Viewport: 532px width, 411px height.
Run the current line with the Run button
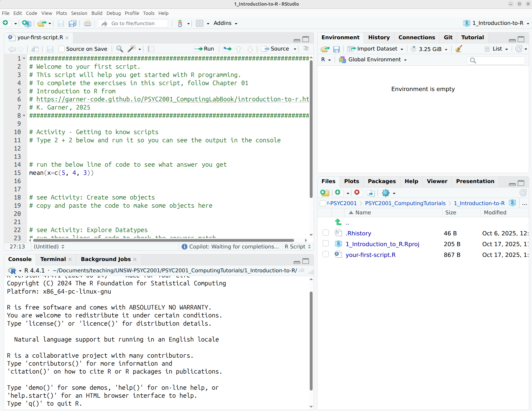tap(204, 49)
